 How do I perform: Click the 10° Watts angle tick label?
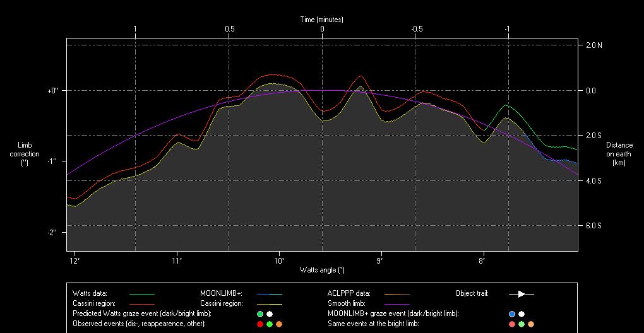pos(279,260)
